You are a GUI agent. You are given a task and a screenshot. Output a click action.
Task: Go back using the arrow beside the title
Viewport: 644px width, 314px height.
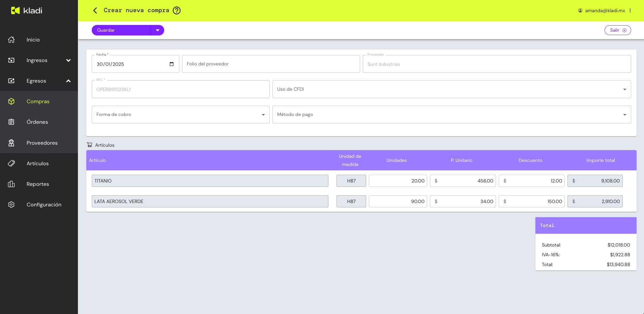point(95,10)
